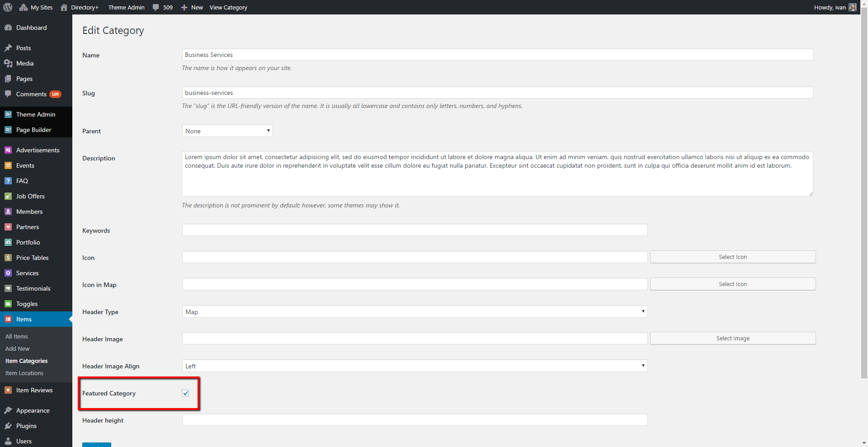Screen dimensions: 868x447
Task: Click the Plugins plug icon
Action: point(8,426)
